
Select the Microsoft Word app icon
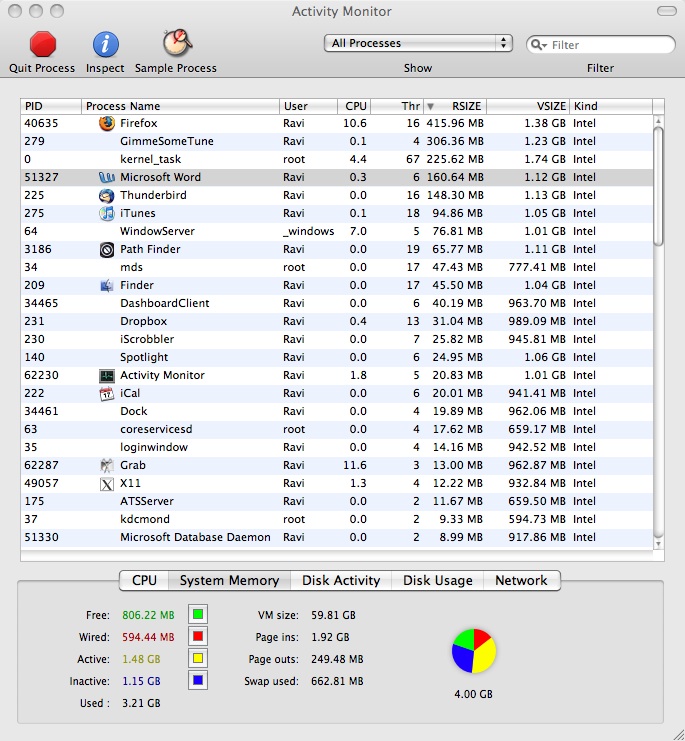click(x=107, y=177)
